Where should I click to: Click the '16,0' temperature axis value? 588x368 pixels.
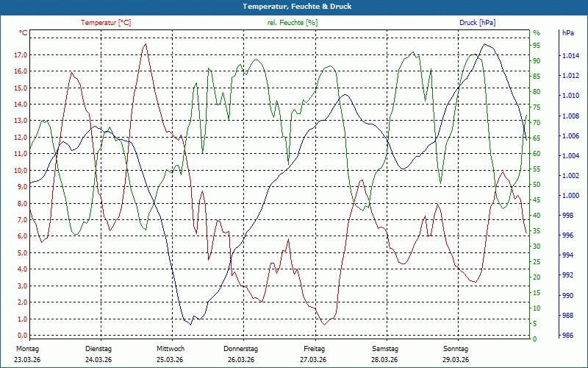(x=21, y=71)
